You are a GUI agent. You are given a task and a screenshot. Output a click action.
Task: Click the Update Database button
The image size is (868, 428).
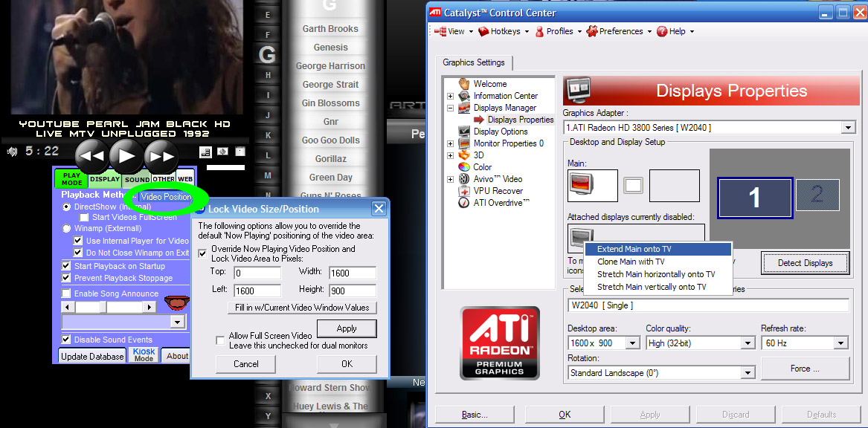(92, 356)
